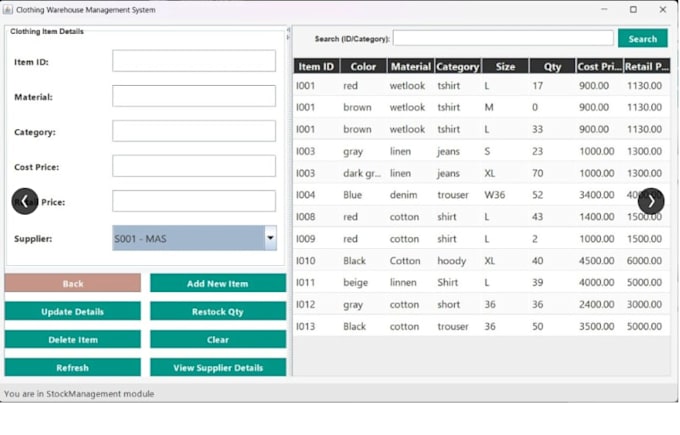Select the I012 gray short row
Viewport: 680px width, 435px height.
(x=482, y=304)
